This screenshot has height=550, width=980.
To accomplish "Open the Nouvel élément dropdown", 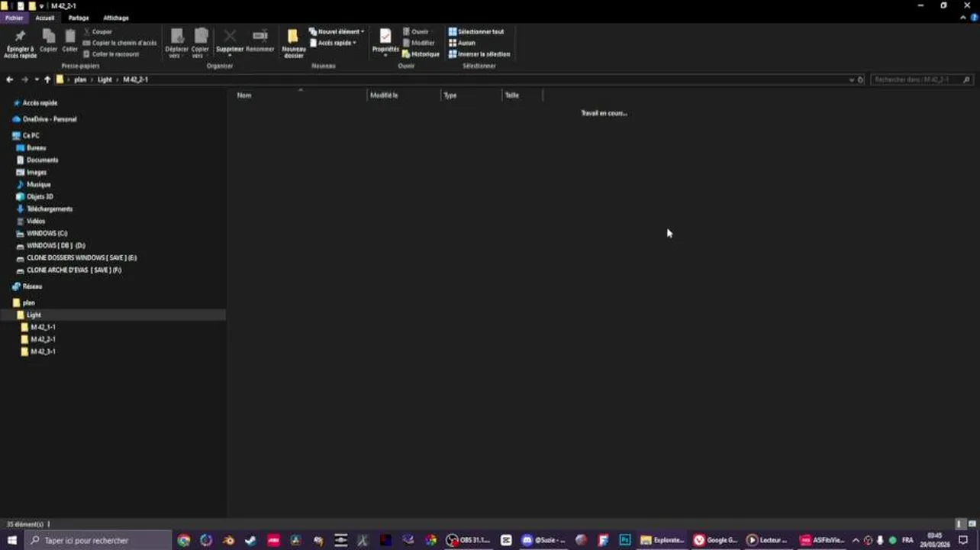I will (x=337, y=32).
